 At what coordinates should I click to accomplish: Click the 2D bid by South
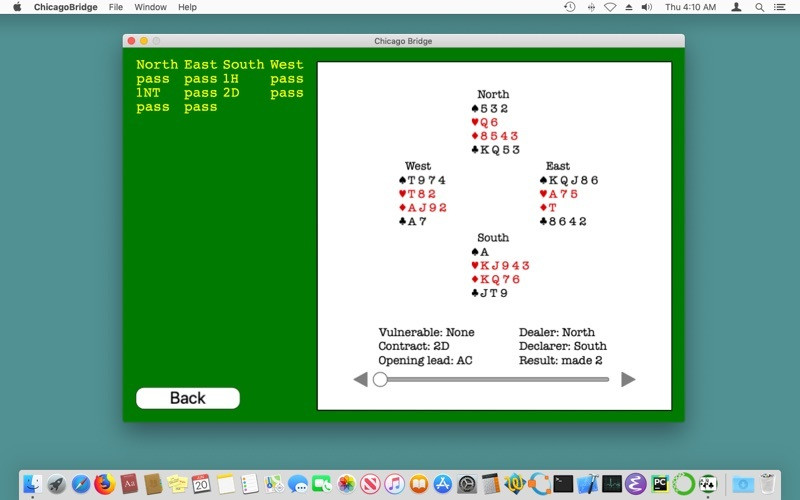(x=231, y=93)
